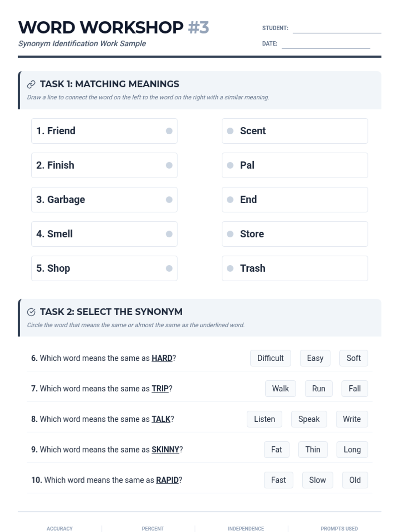Select Fast for the rapid question
Viewport: 399px width, 532px height.
coord(278,480)
